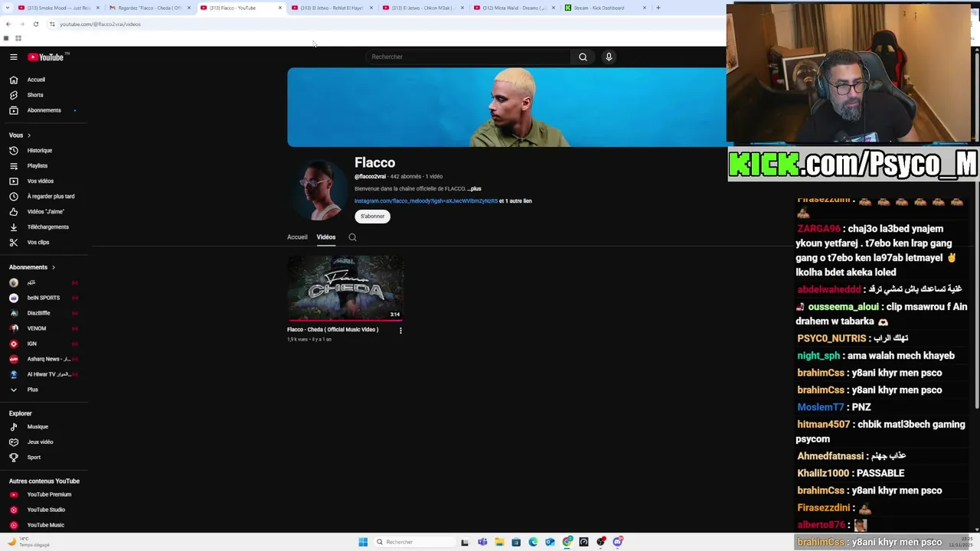Click Windows taskbar Rechercher box
Viewport: 980px width, 551px height.
click(x=414, y=542)
